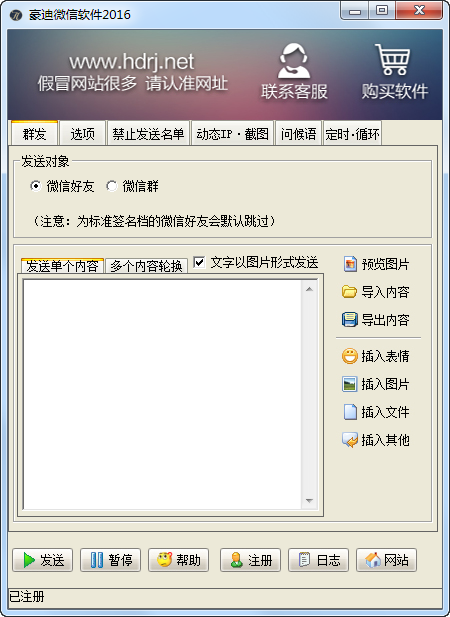This screenshot has width=450, height=617.
Task: Select the 微信群 radio button
Action: pos(112,186)
